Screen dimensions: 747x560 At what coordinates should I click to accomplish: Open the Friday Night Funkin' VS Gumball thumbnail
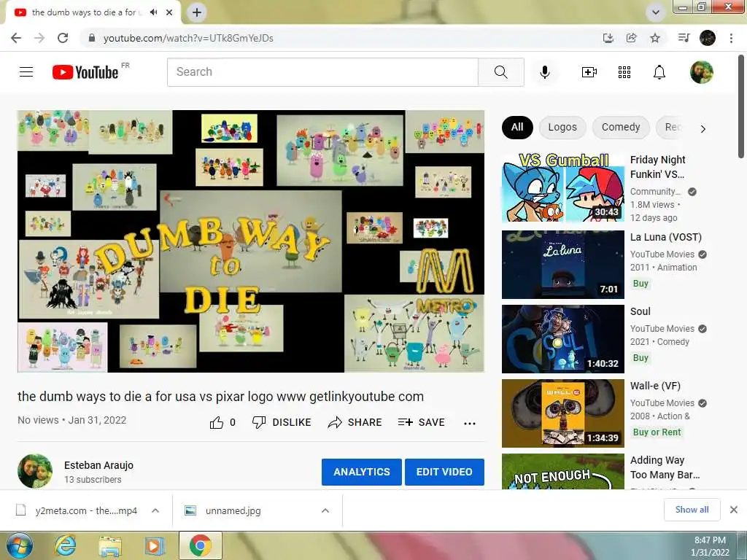point(563,187)
